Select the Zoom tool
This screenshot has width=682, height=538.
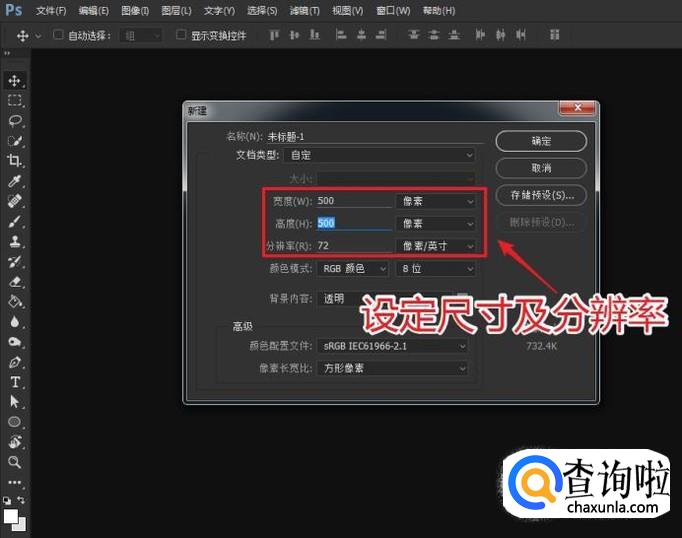click(x=14, y=462)
